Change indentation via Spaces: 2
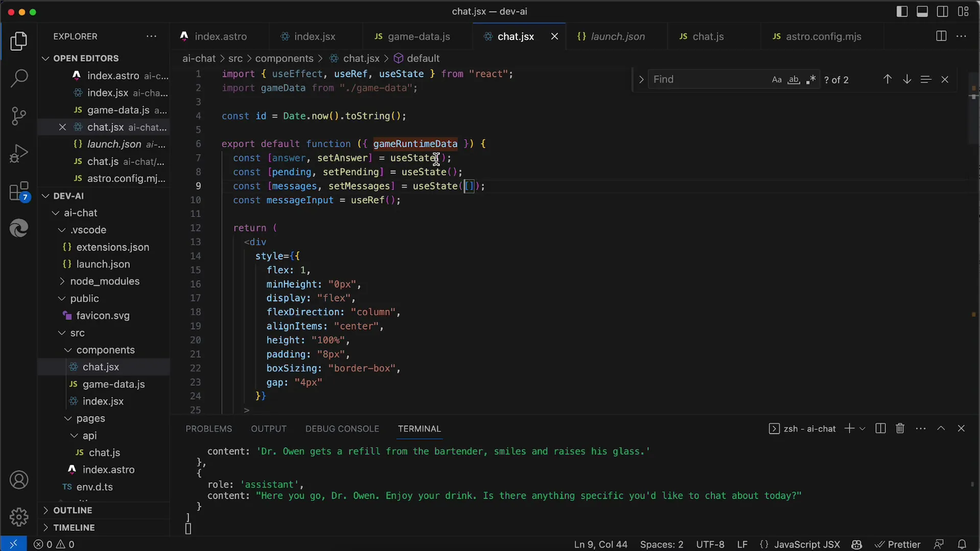The image size is (980, 551). (x=661, y=544)
